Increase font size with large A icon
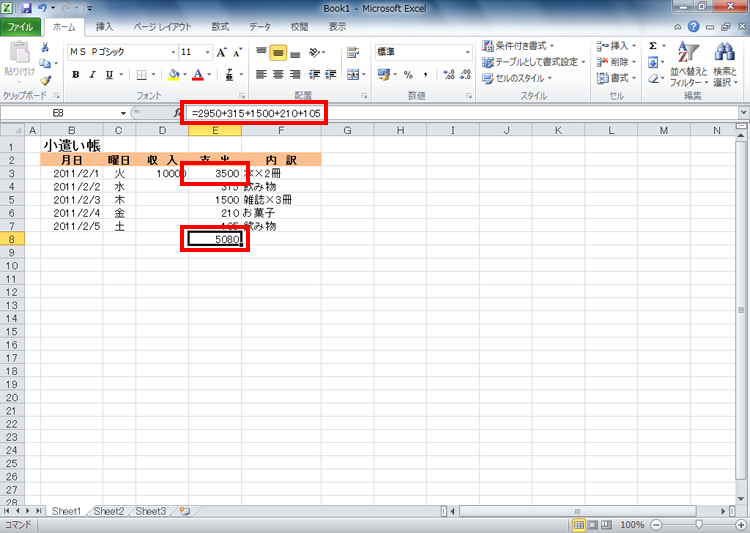Viewport: 750px width, 533px height. click(221, 52)
